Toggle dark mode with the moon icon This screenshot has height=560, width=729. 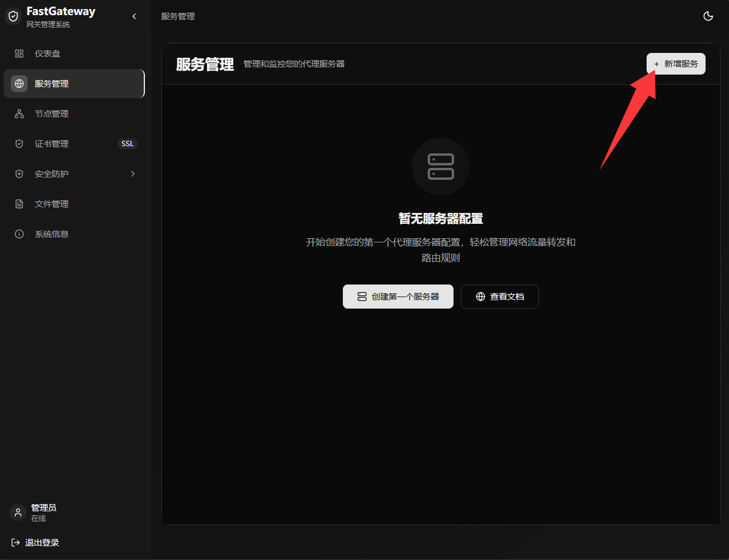coord(709,16)
